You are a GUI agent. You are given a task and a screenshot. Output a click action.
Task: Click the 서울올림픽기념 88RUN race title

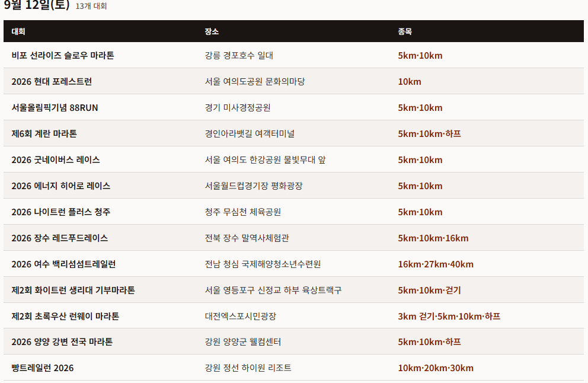(55, 108)
